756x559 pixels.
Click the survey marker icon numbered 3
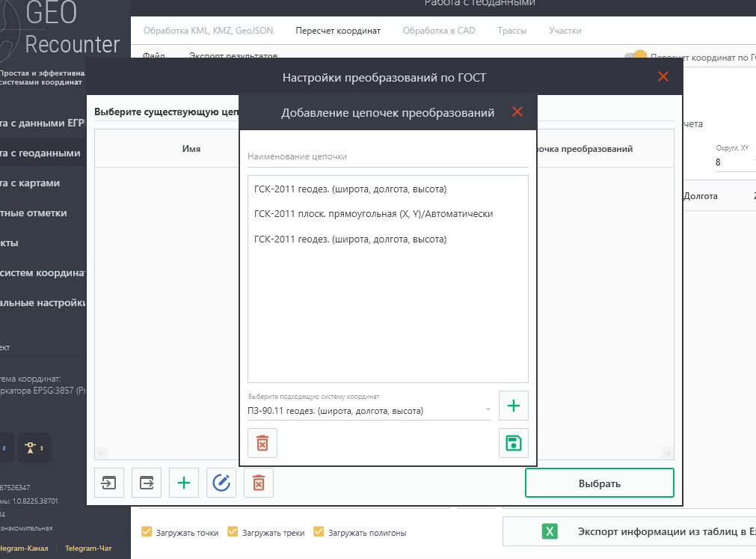(x=35, y=447)
